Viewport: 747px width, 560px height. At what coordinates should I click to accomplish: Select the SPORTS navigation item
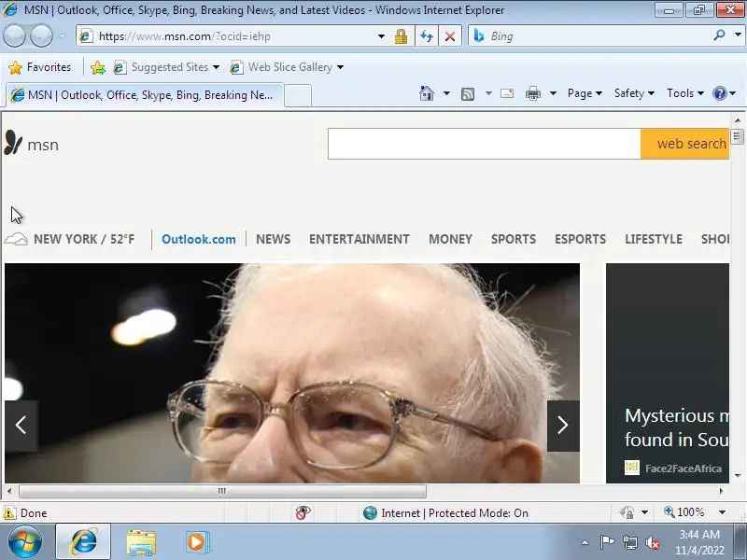click(x=513, y=239)
